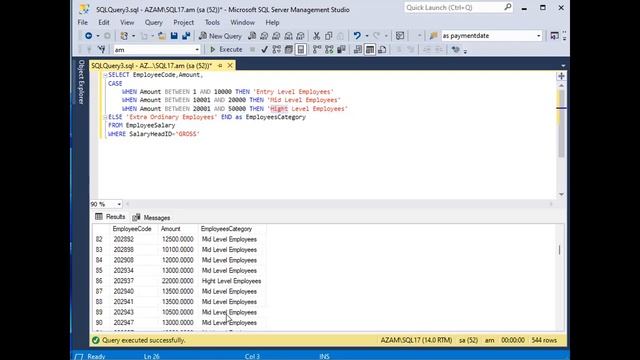Select the Amount cell 10100.0000
640x360 pixels.
click(177, 250)
